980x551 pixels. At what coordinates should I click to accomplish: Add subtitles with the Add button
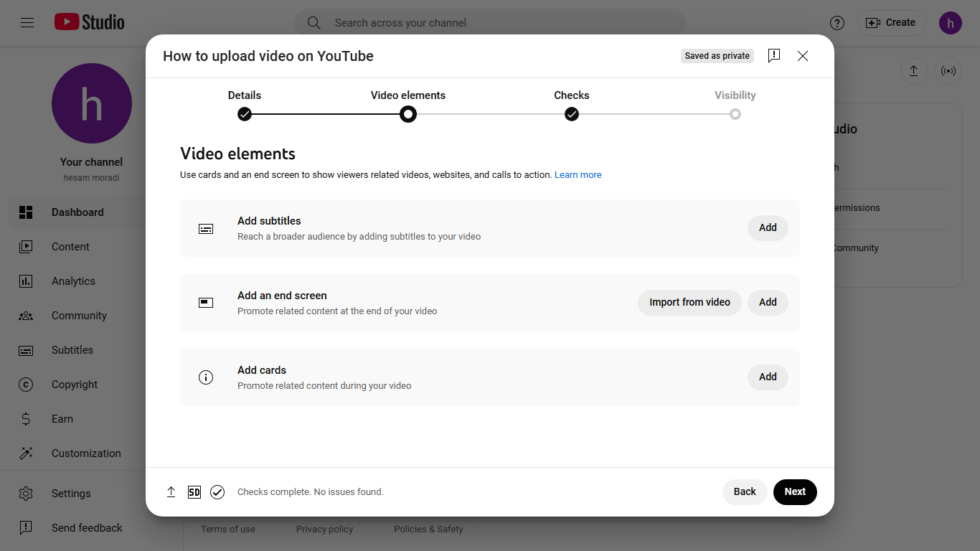pyautogui.click(x=768, y=228)
